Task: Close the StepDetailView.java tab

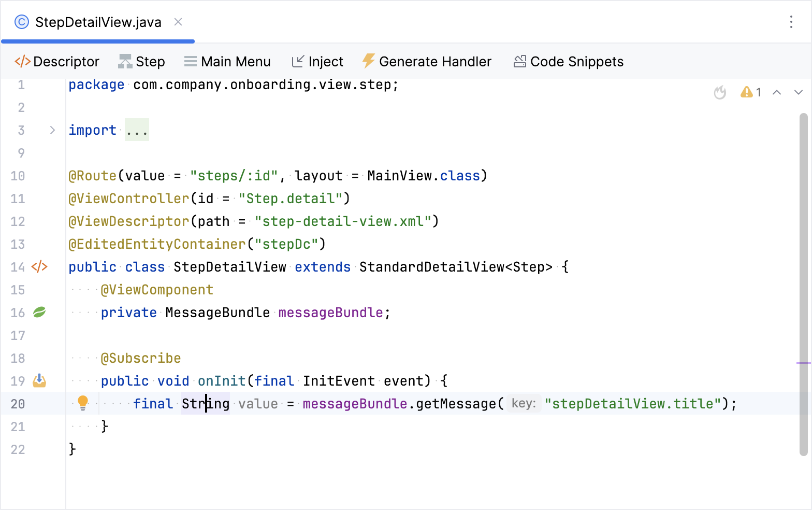Action: point(178,22)
